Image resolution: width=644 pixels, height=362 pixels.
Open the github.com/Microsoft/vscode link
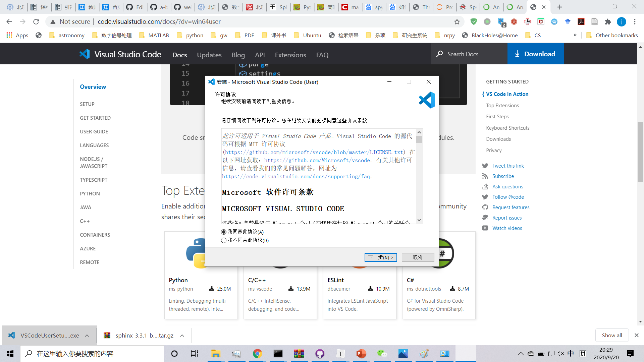coord(317,160)
